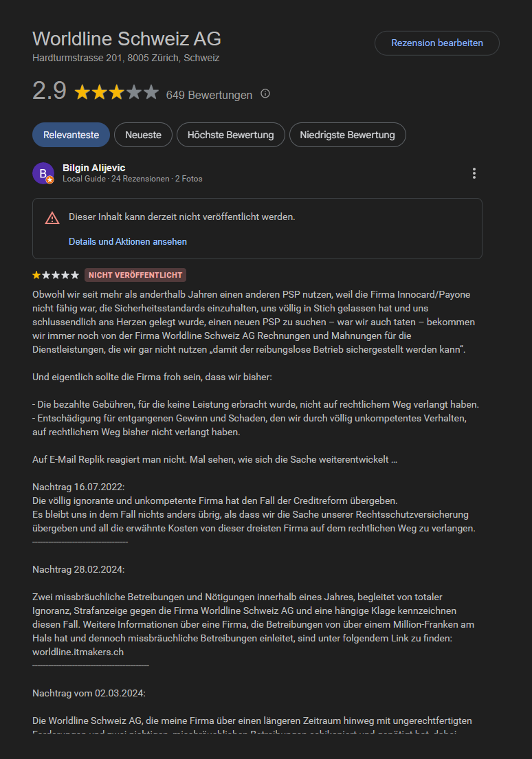532x759 pixels.
Task: Click the Rezension bearbeiten button
Action: [x=437, y=43]
